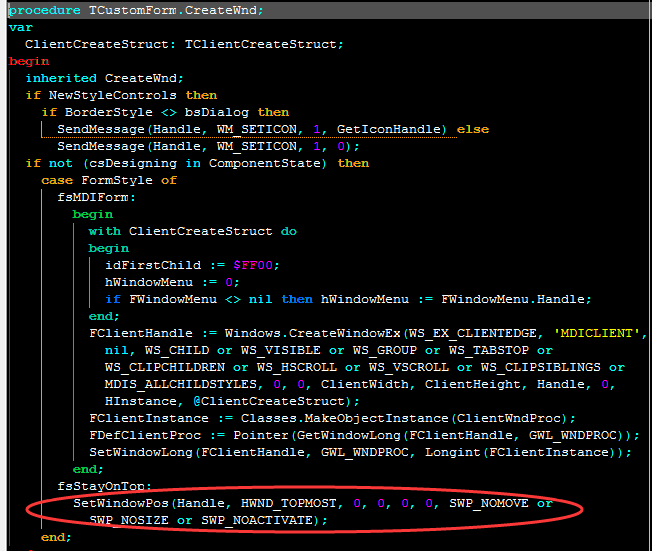Click the green 'begin' under fsMDIForm
Image resolution: width=652 pixels, height=551 pixels.
coord(93,215)
